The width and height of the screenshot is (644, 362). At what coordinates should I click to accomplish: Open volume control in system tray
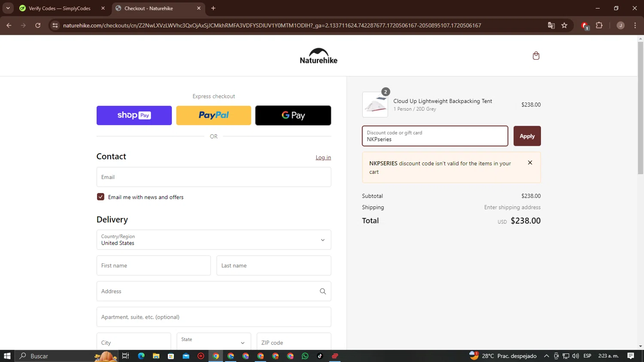point(575,356)
